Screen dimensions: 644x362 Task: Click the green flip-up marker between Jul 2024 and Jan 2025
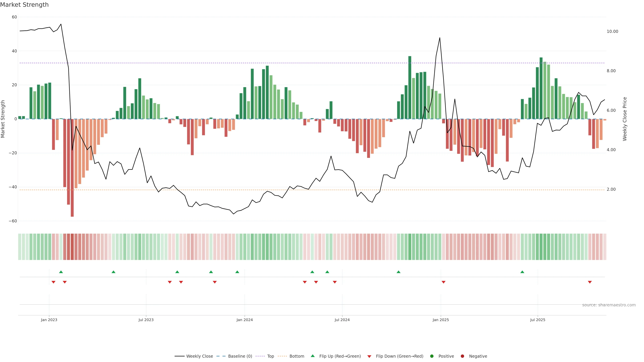coord(398,272)
